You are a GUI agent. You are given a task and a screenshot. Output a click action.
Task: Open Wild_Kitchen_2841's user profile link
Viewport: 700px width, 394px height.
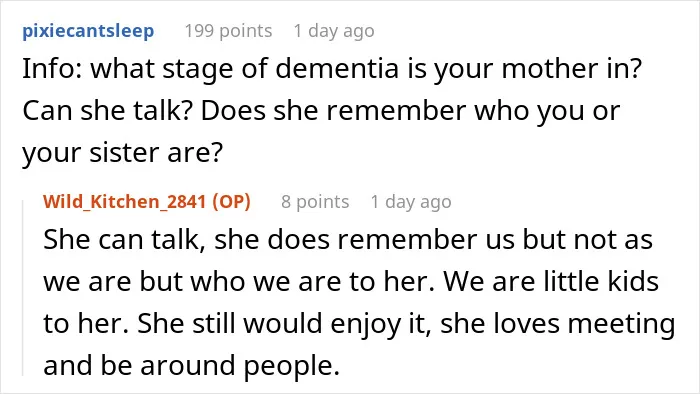pos(125,202)
